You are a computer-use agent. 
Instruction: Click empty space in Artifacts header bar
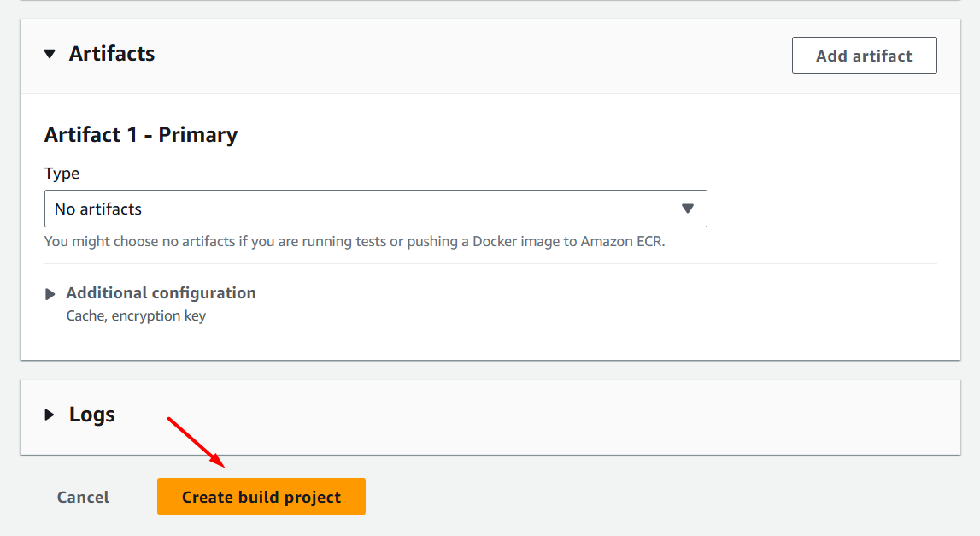pyautogui.click(x=470, y=56)
